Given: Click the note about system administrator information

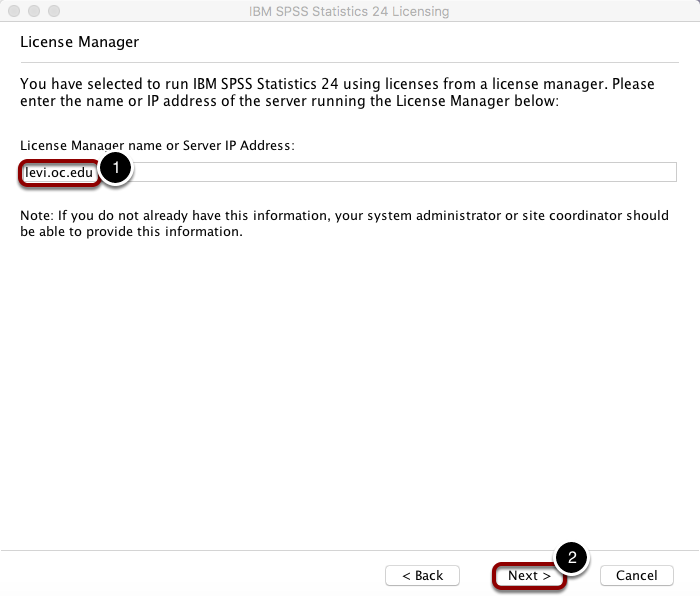Looking at the screenshot, I should tap(344, 223).
